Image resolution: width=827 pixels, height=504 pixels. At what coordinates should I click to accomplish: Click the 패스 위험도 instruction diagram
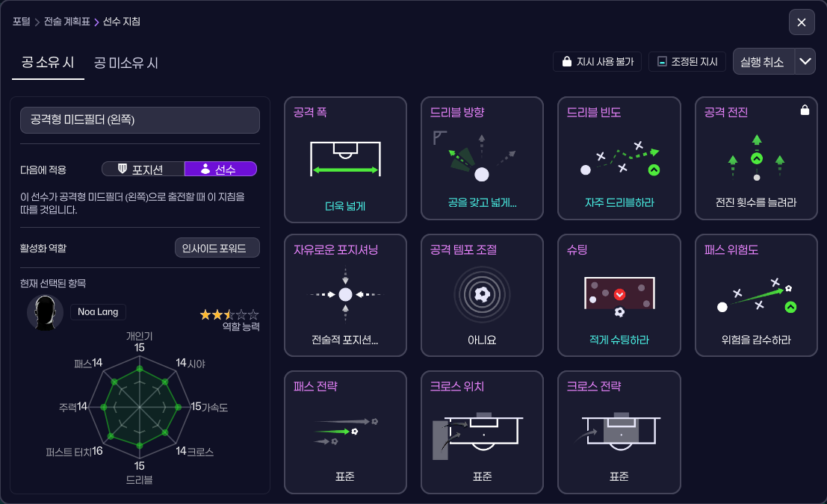(756, 294)
